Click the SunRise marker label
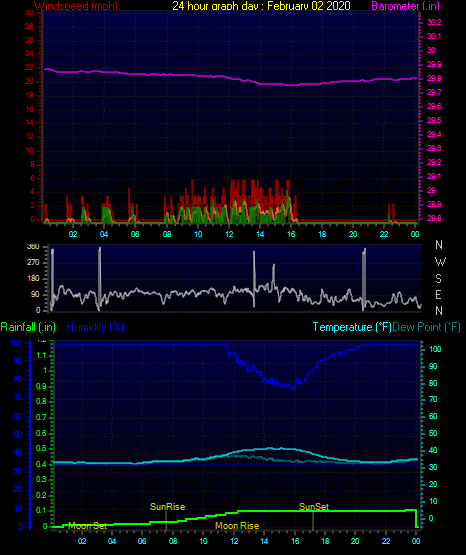Screen dimensions: 466x555 click(167, 507)
